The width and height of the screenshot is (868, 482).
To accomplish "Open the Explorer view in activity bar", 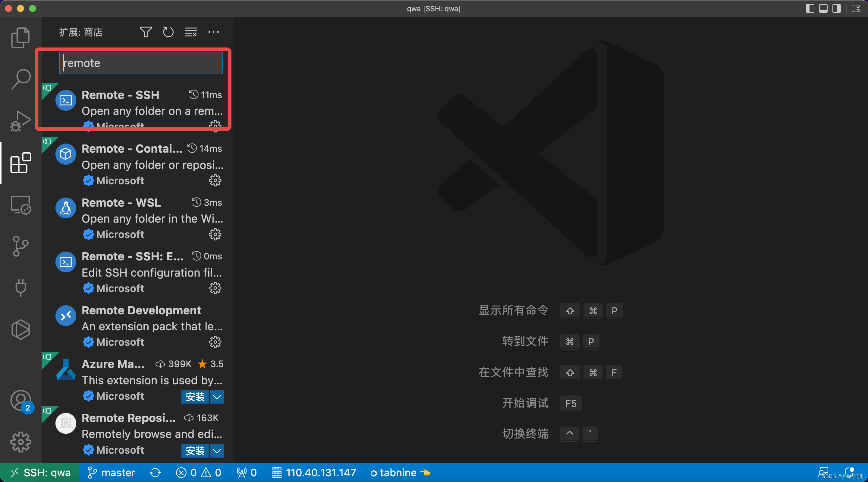I will point(20,37).
